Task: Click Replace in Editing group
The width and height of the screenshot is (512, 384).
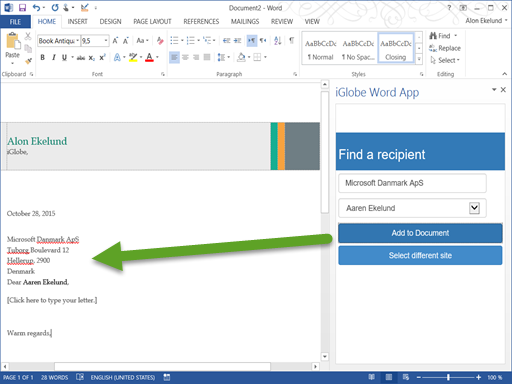Action: [445, 48]
